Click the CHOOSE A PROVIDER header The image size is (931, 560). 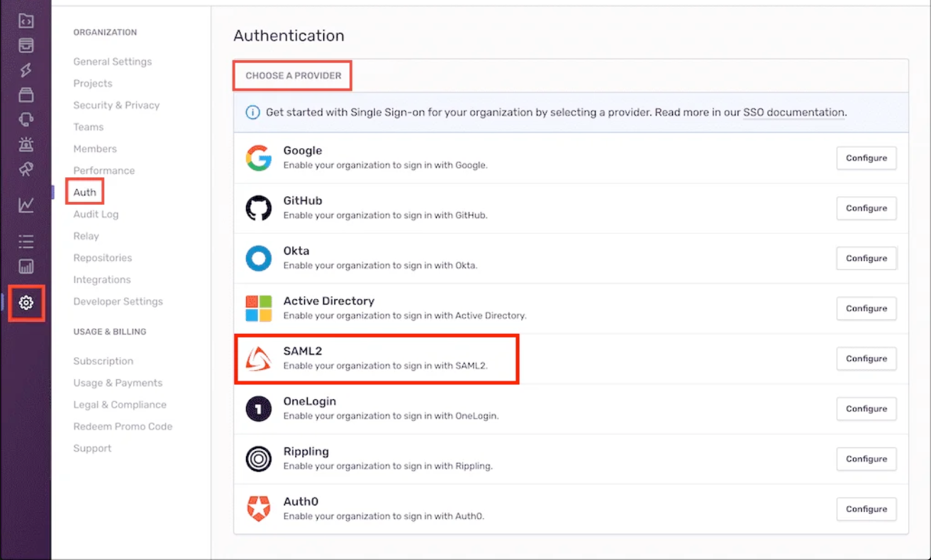[x=294, y=76]
